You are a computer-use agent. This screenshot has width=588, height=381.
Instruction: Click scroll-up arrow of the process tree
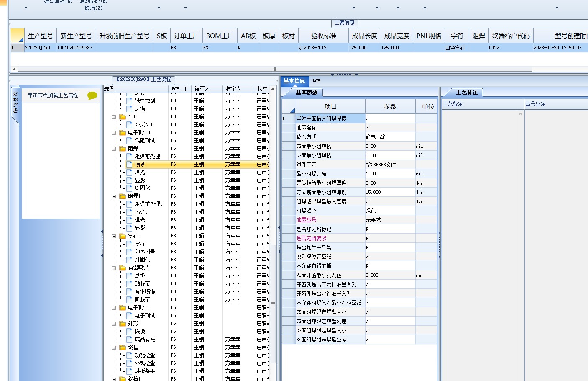273,89
